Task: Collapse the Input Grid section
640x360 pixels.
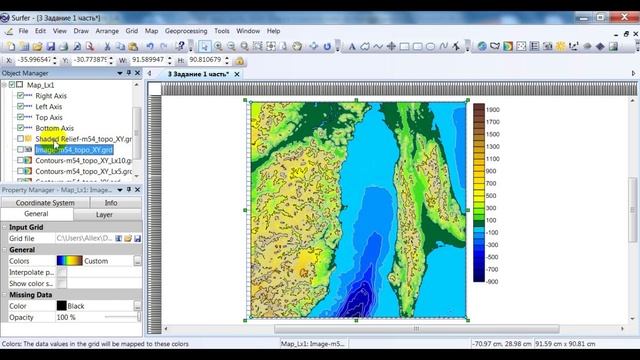Action: (4, 227)
